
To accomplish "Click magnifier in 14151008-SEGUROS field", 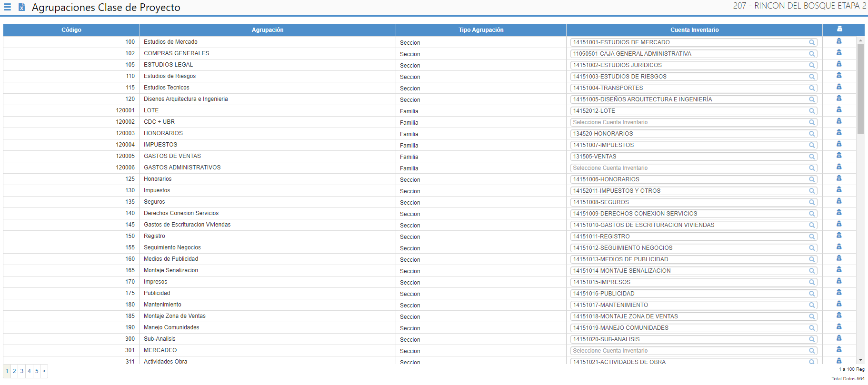I will coord(812,202).
